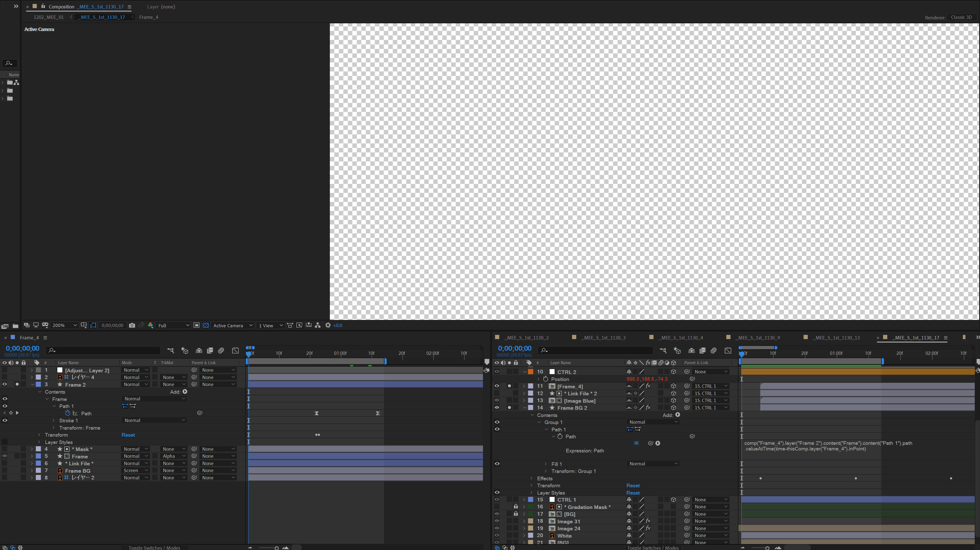This screenshot has width=980, height=550.
Task: Click Show Channel color management icon
Action: click(151, 325)
